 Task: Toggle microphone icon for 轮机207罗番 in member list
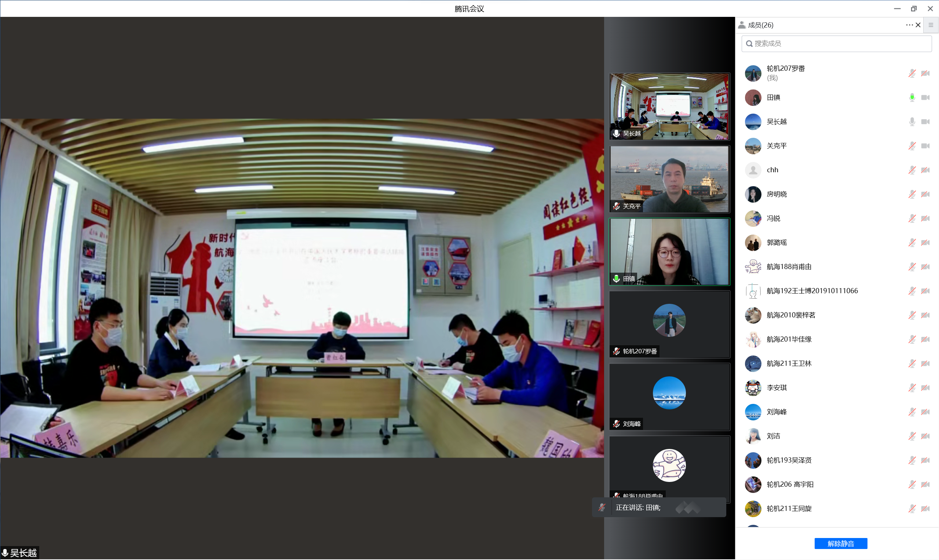click(911, 73)
